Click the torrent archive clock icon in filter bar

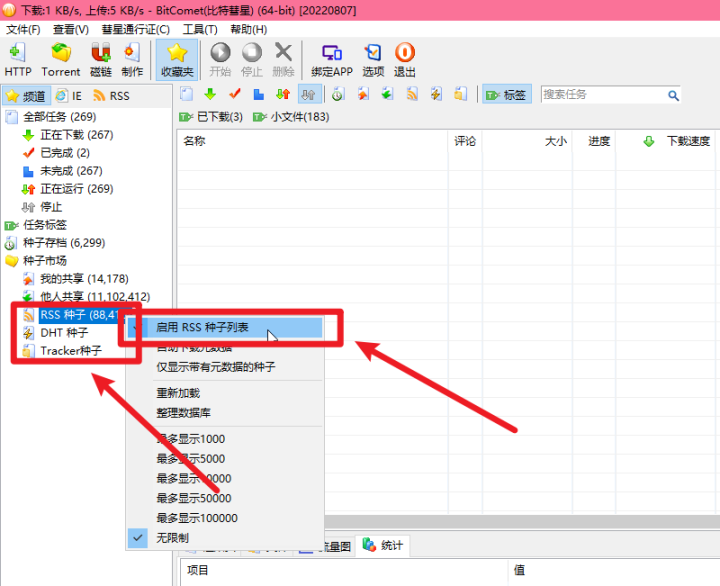(338, 94)
